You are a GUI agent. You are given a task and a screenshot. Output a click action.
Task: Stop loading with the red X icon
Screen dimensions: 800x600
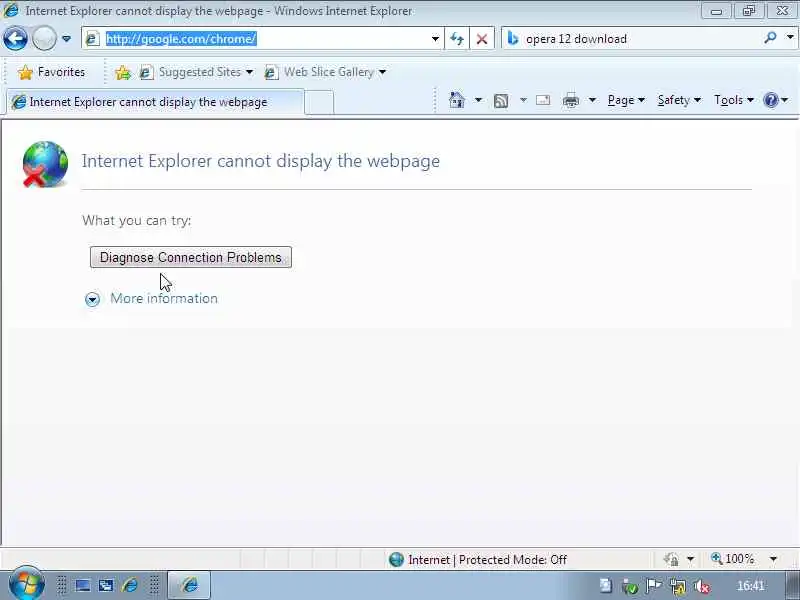tap(481, 39)
